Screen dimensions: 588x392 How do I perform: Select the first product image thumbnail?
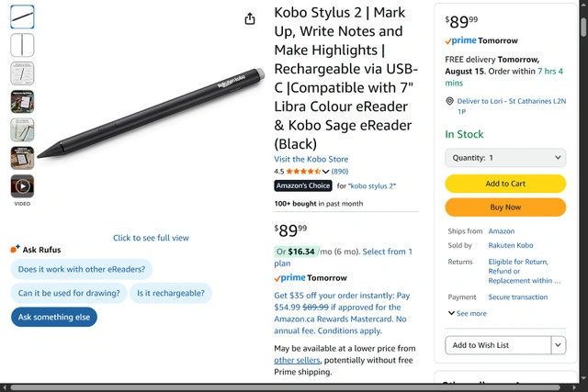[x=22, y=17]
